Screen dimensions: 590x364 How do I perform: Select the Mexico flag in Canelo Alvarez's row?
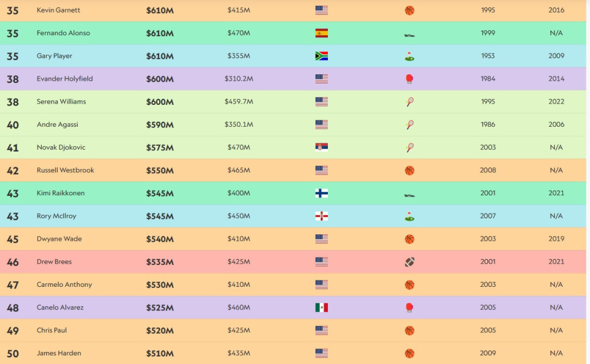(x=322, y=308)
